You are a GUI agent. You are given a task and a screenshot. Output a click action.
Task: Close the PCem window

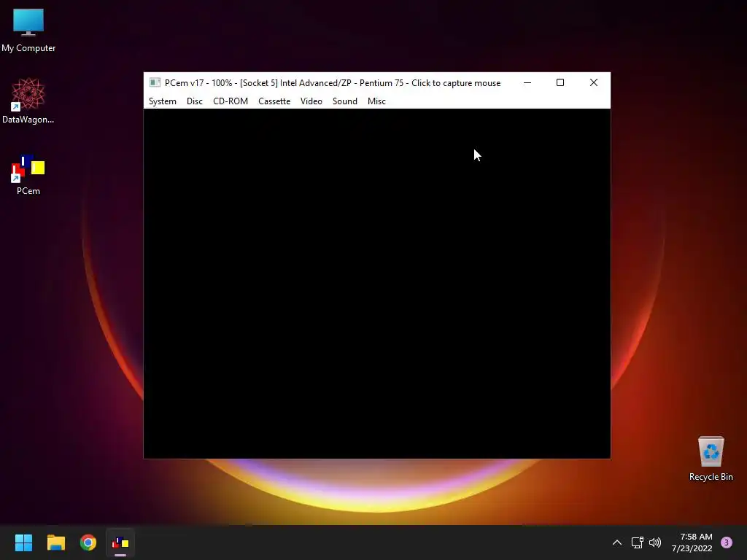pyautogui.click(x=594, y=82)
